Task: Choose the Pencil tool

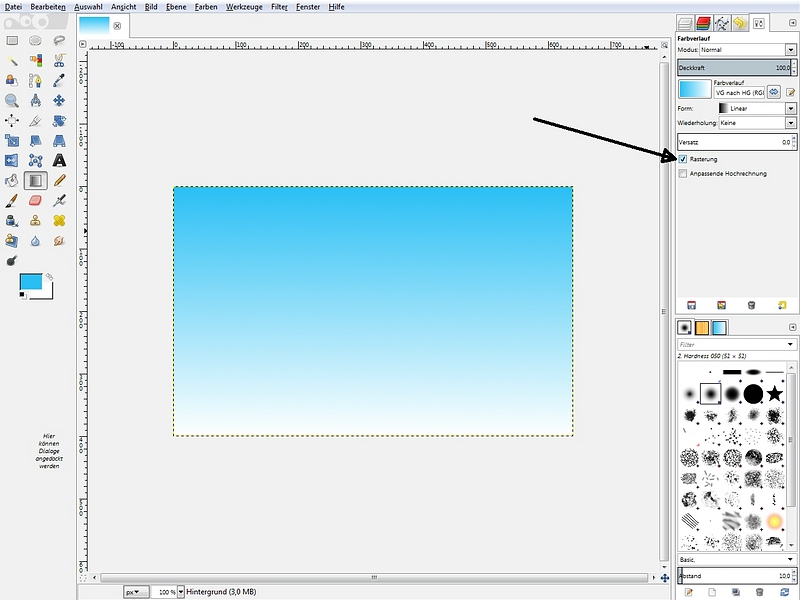Action: click(x=60, y=181)
